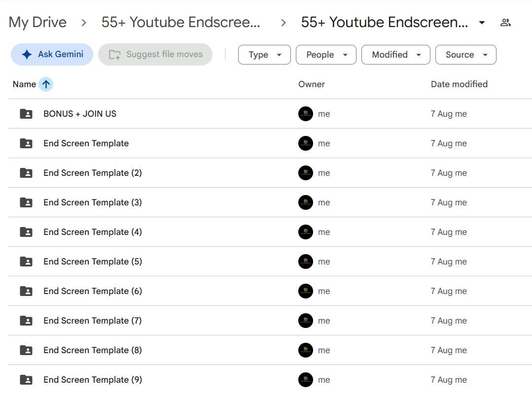Click the Date modified column header
The width and height of the screenshot is (532, 394).
click(x=459, y=84)
